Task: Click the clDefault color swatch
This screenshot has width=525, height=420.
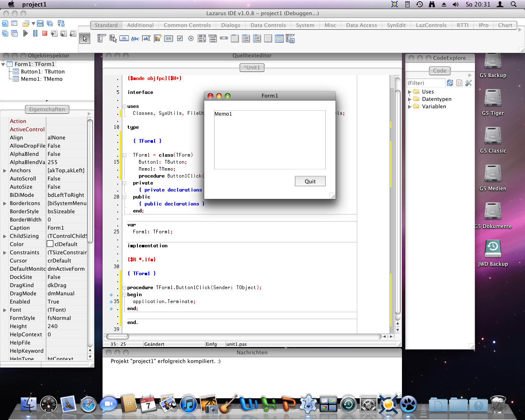Action: [50, 244]
